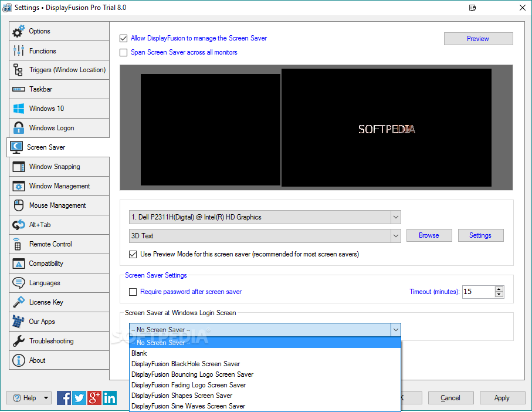Image resolution: width=532 pixels, height=412 pixels.
Task: Click the DisplayFusion app icon in title bar
Action: coord(7,8)
